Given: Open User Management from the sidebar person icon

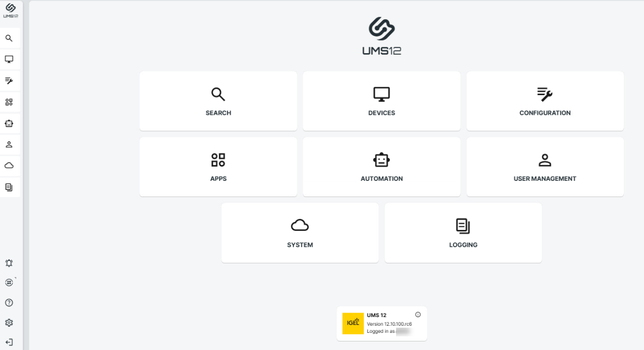Looking at the screenshot, I should click(9, 144).
